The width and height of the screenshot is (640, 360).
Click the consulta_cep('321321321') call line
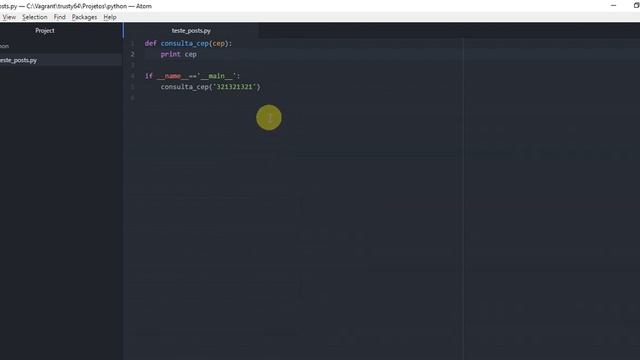[x=210, y=87]
